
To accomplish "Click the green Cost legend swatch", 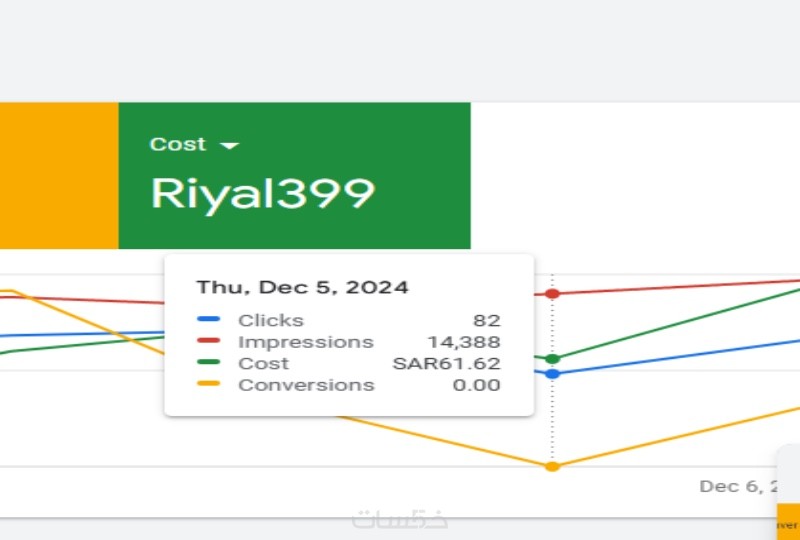I will tap(209, 363).
